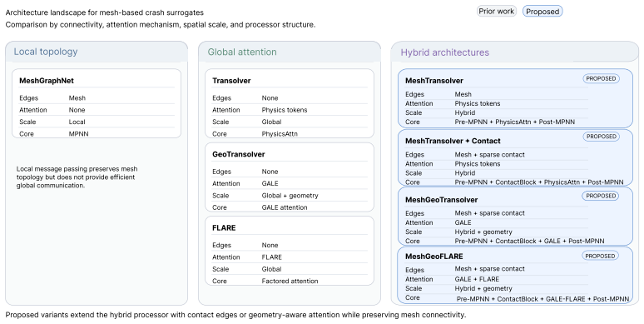Click GALE attention core value in GeoTransolver

[285, 207]
